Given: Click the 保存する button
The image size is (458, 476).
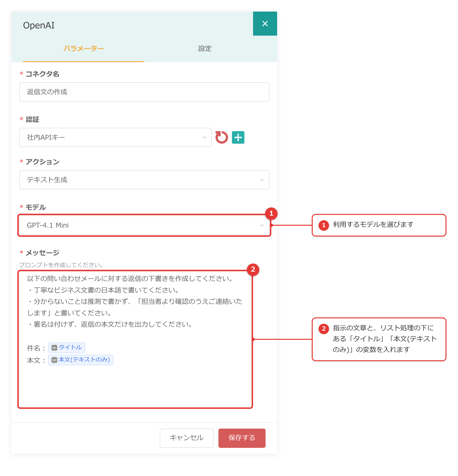Looking at the screenshot, I should 242,438.
